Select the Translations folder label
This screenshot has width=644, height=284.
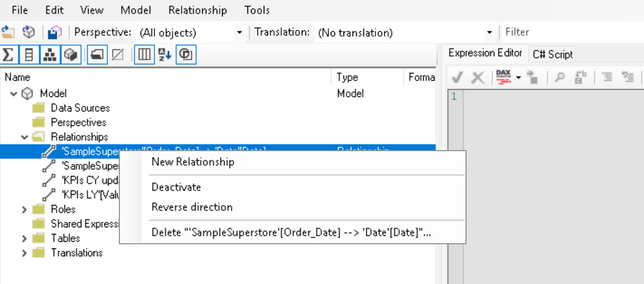[x=77, y=253]
